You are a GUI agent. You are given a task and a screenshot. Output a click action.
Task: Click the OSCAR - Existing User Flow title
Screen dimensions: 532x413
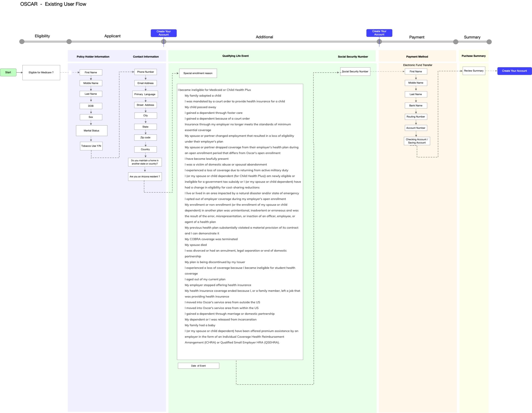(x=53, y=4)
